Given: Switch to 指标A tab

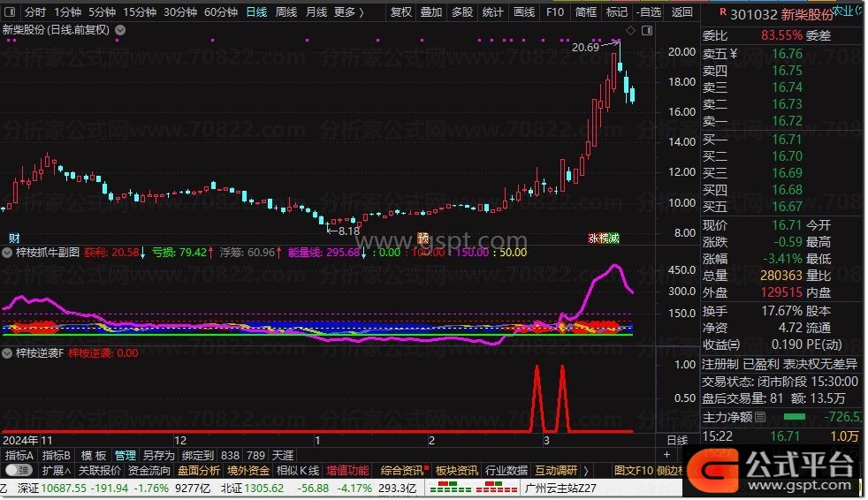Looking at the screenshot, I should tap(19, 456).
